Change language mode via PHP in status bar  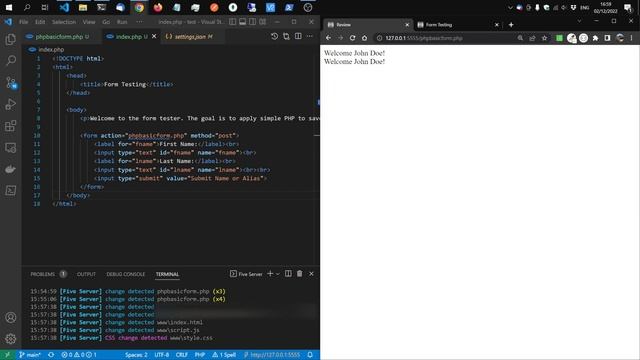tap(200, 355)
